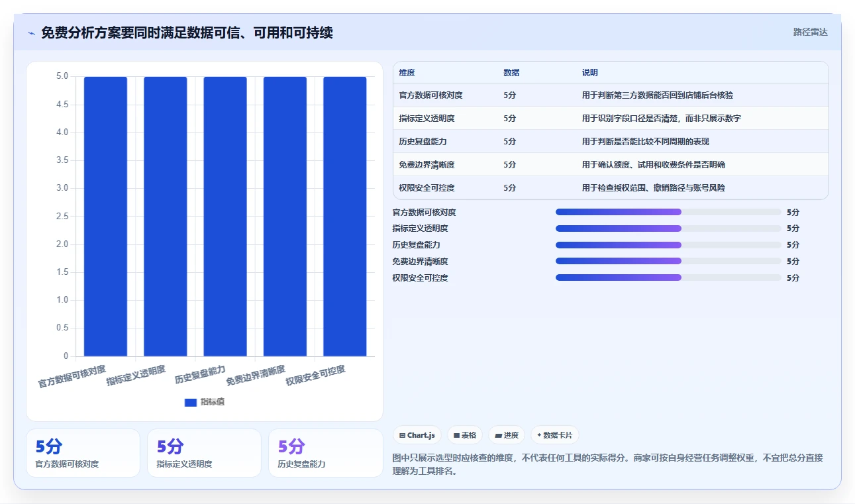
Task: Click the 数据卡片 tag icon
Action: point(539,435)
